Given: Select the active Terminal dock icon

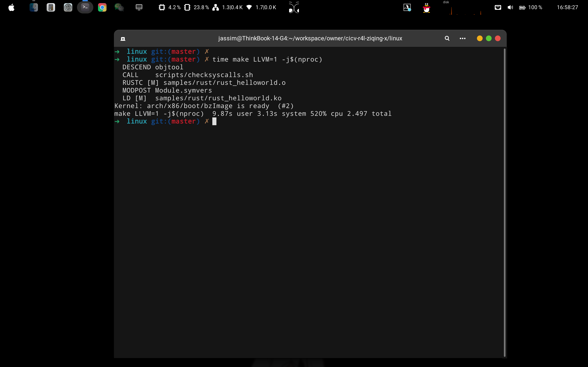Looking at the screenshot, I should (85, 8).
